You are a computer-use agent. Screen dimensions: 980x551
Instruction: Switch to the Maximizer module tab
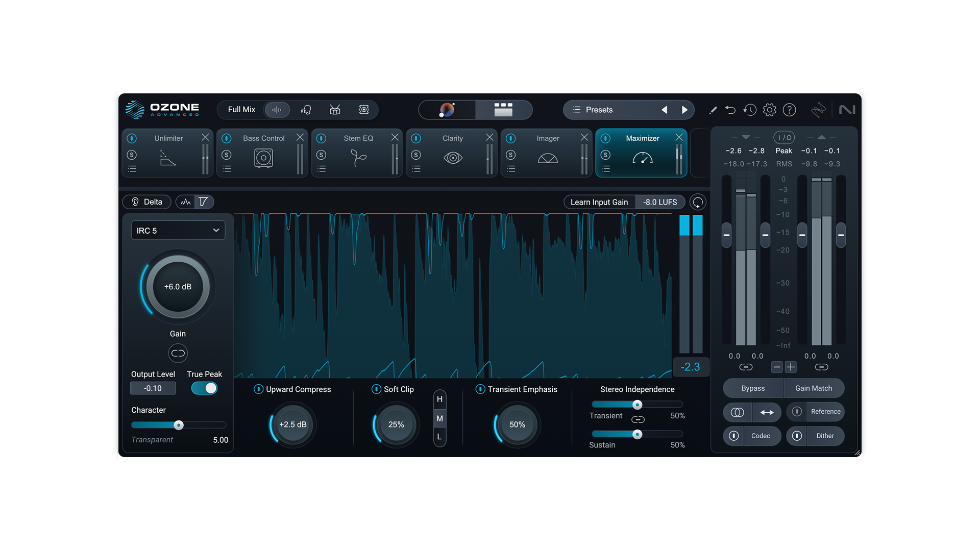642,138
